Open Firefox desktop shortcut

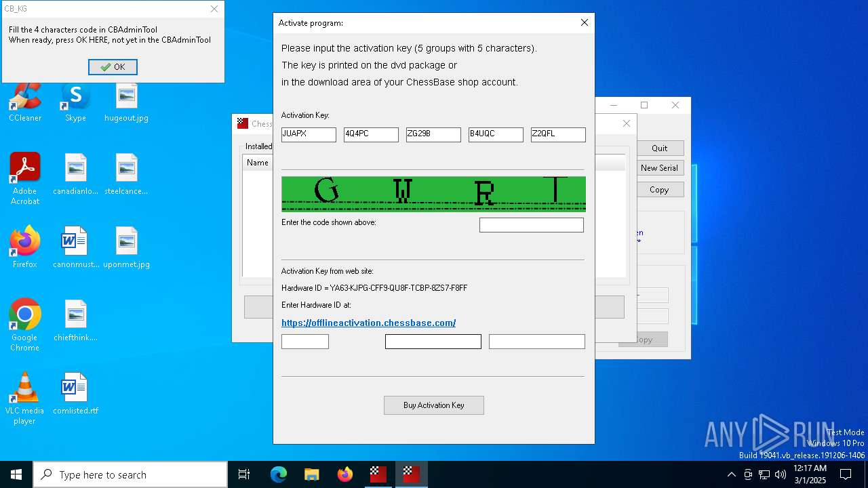(x=25, y=247)
